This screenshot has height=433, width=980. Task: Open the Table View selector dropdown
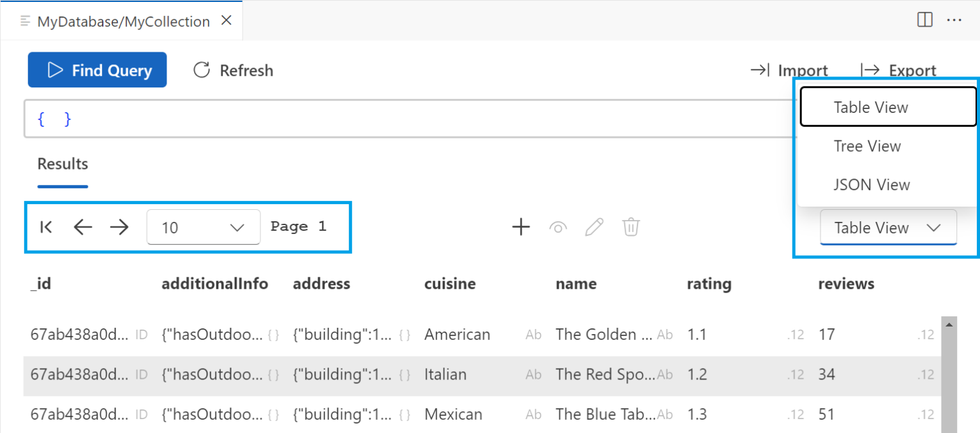coord(887,227)
